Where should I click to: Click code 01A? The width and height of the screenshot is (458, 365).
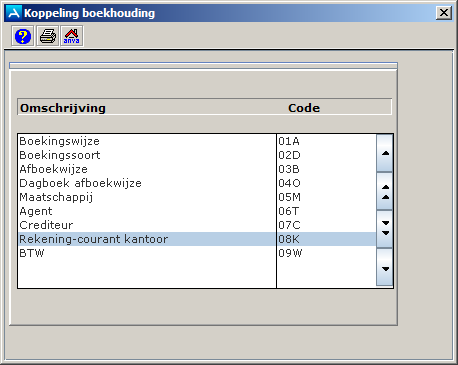(289, 141)
